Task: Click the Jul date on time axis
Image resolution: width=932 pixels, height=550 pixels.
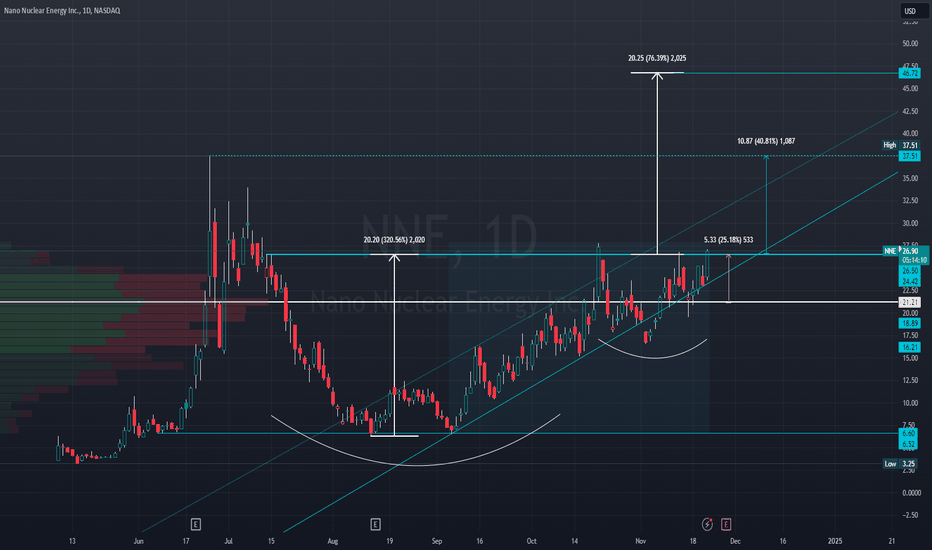Action: pyautogui.click(x=228, y=541)
